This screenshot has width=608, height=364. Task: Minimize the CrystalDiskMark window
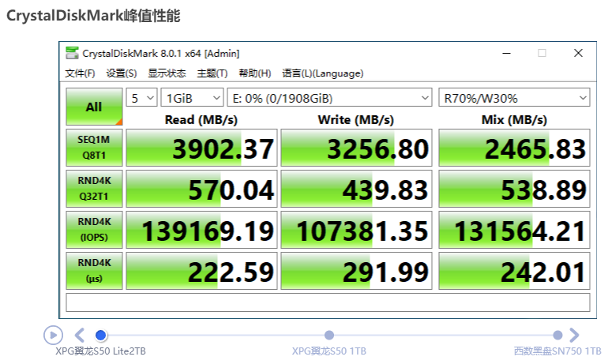click(x=506, y=53)
